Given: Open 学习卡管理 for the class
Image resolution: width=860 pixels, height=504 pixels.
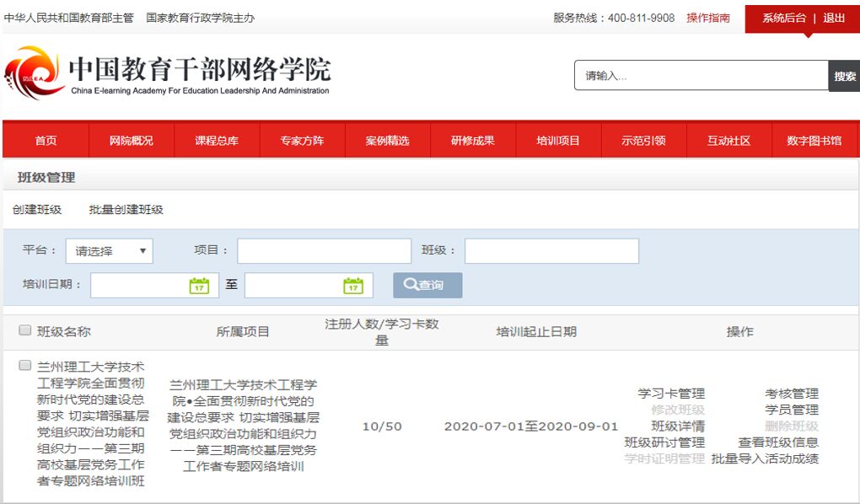Looking at the screenshot, I should [670, 393].
